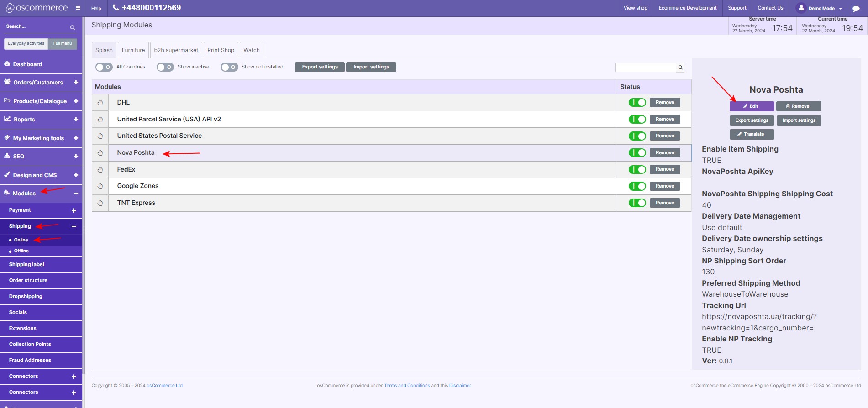Toggle the Show not installed switch
This screenshot has height=408, width=868.
coord(229,67)
